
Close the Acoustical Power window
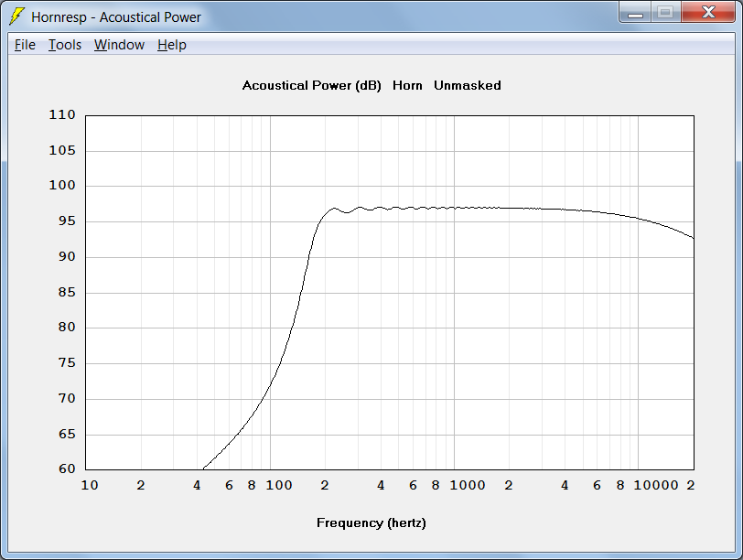tap(708, 13)
